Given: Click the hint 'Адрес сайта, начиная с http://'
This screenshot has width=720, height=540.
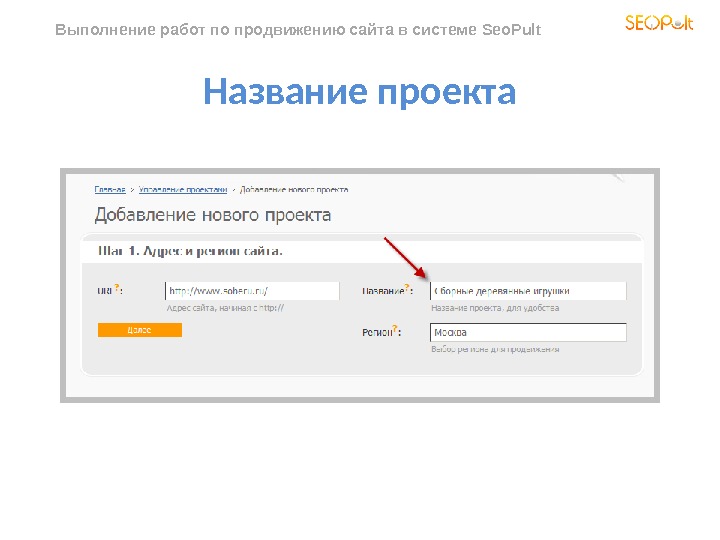Looking at the screenshot, I should coord(225,308).
